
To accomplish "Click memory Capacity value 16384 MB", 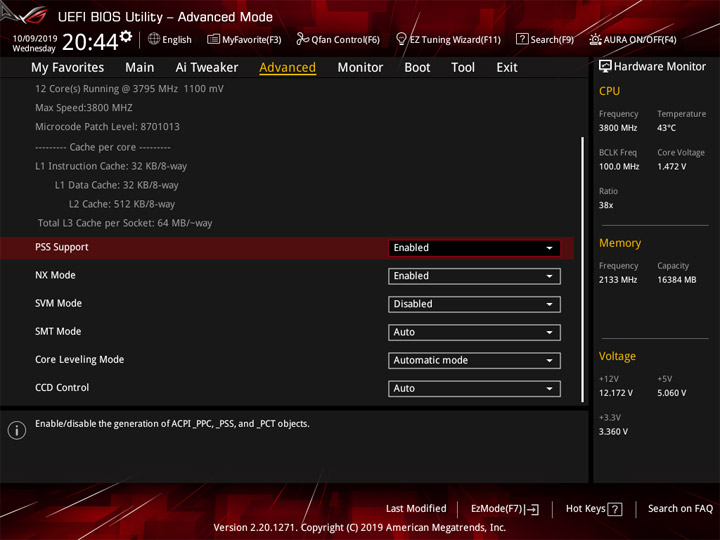I will tap(677, 280).
